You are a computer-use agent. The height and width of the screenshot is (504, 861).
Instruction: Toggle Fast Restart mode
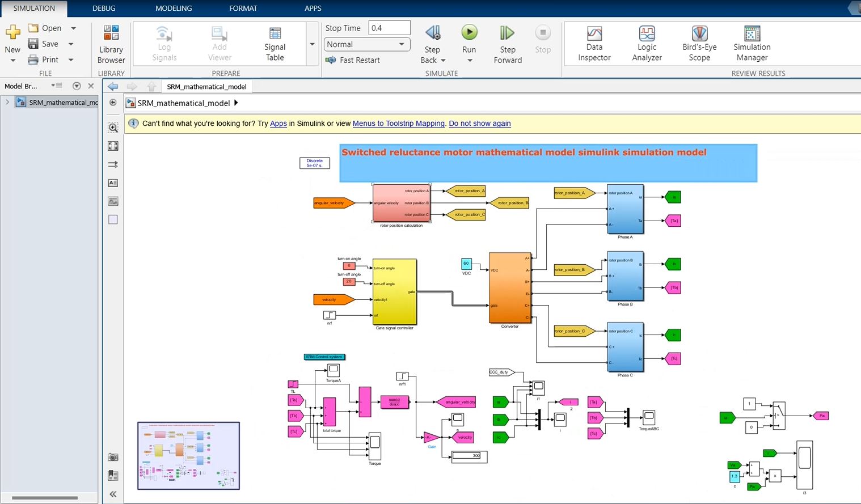353,60
